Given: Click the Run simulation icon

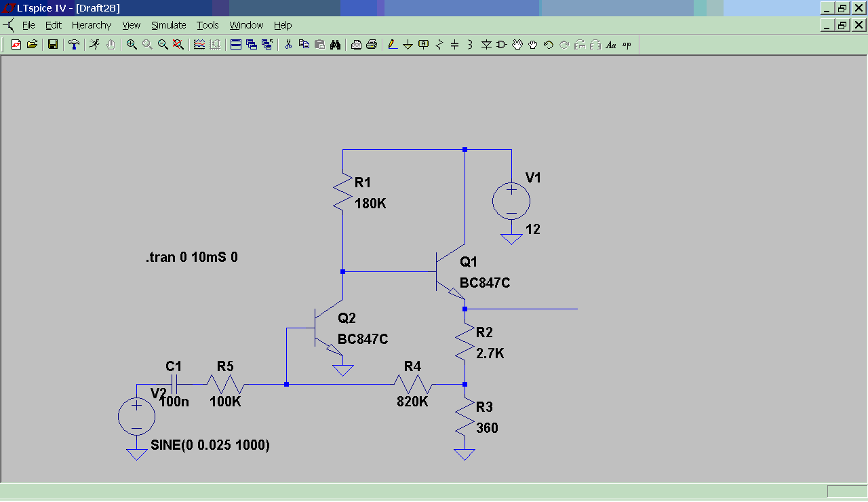Looking at the screenshot, I should tap(95, 45).
